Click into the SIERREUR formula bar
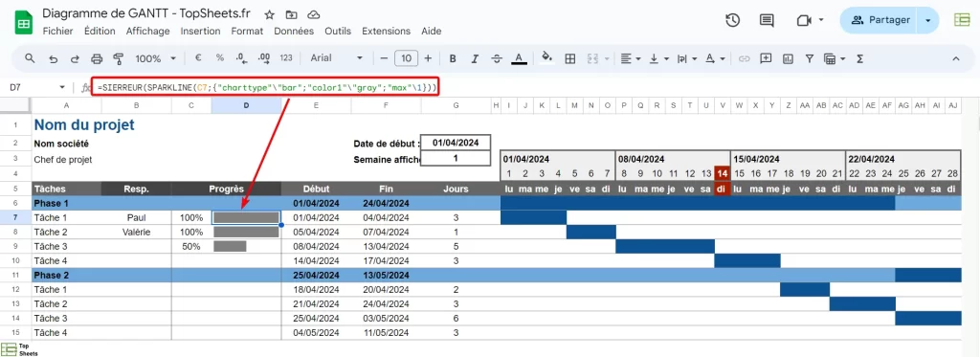The image size is (980, 357). (266, 87)
